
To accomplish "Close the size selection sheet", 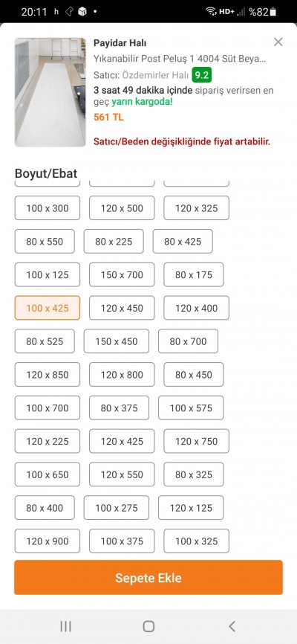I will 278,42.
